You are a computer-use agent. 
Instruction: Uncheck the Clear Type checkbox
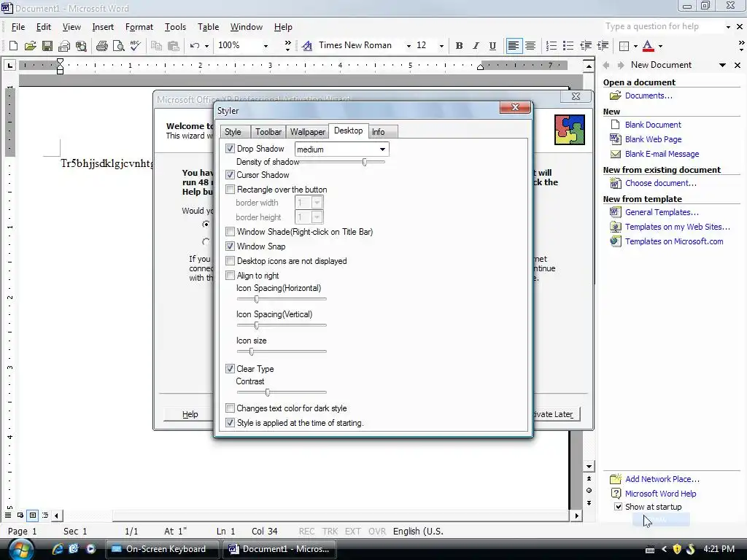230,368
